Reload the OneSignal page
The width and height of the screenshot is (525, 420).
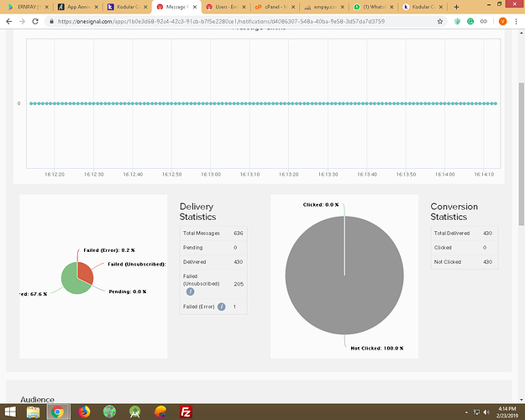[35, 22]
